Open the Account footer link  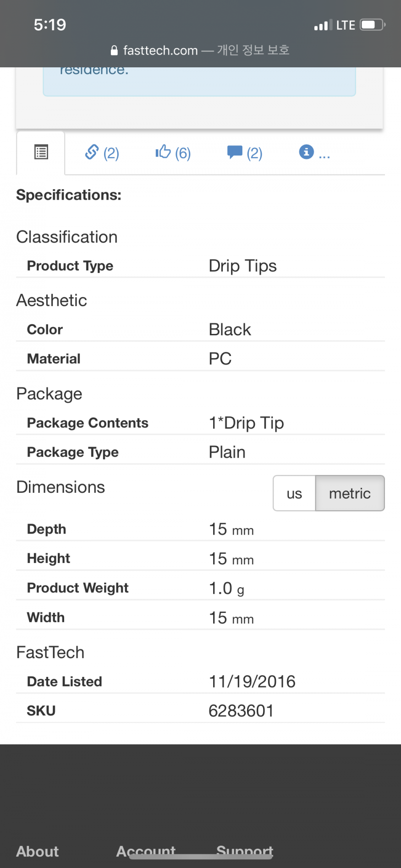(146, 852)
